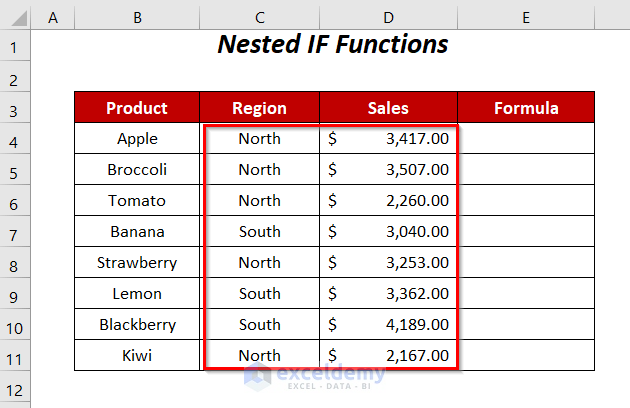Select column B header
Viewport: 630px width, 408px height.
(137, 16)
